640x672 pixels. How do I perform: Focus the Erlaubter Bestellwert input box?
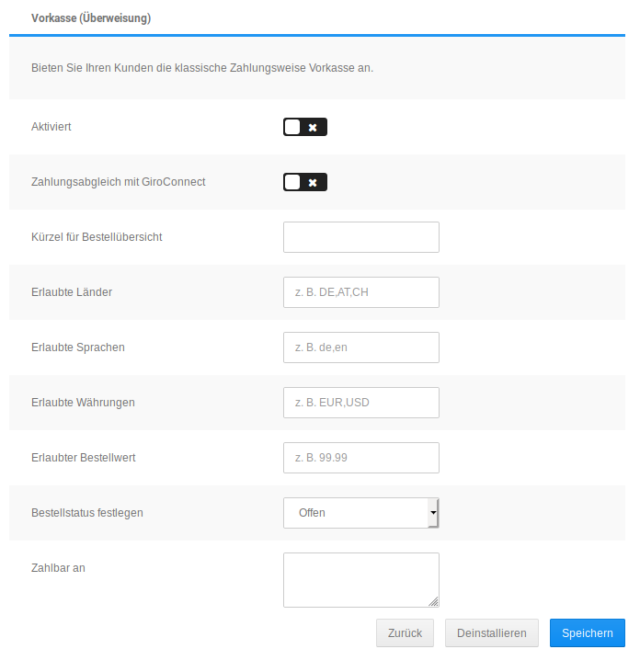[360, 458]
